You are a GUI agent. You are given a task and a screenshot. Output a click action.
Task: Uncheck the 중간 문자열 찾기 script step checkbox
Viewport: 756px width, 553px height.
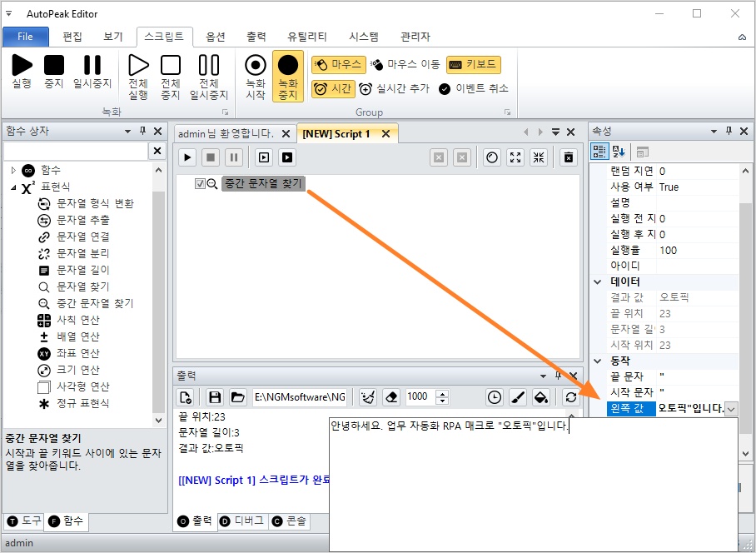coord(200,183)
